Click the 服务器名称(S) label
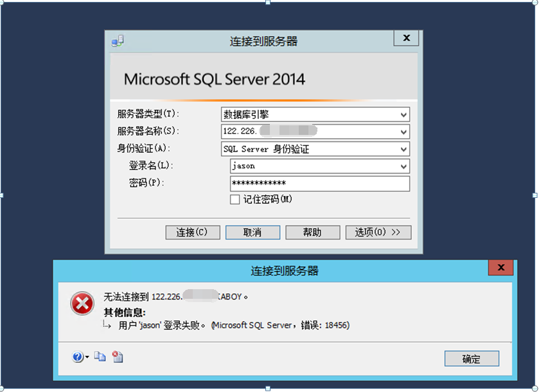Screen dimensions: 541x392 pyautogui.click(x=148, y=131)
